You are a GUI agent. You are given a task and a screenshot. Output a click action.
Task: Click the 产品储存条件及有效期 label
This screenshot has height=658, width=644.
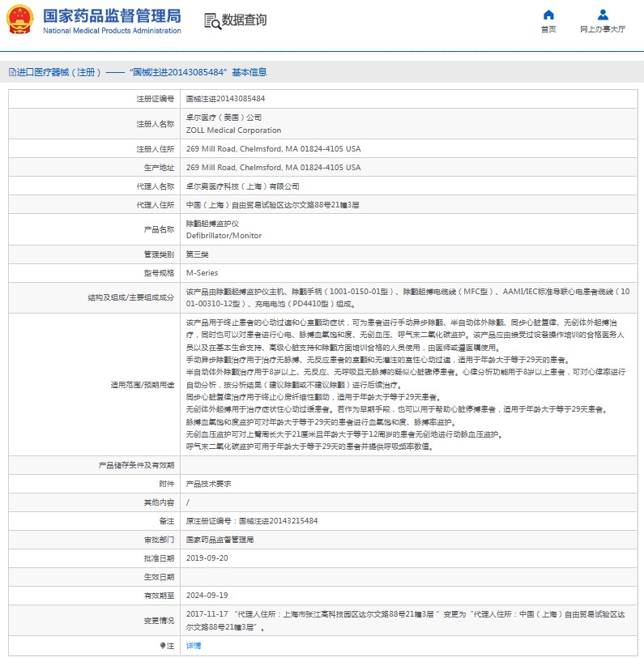click(x=136, y=465)
